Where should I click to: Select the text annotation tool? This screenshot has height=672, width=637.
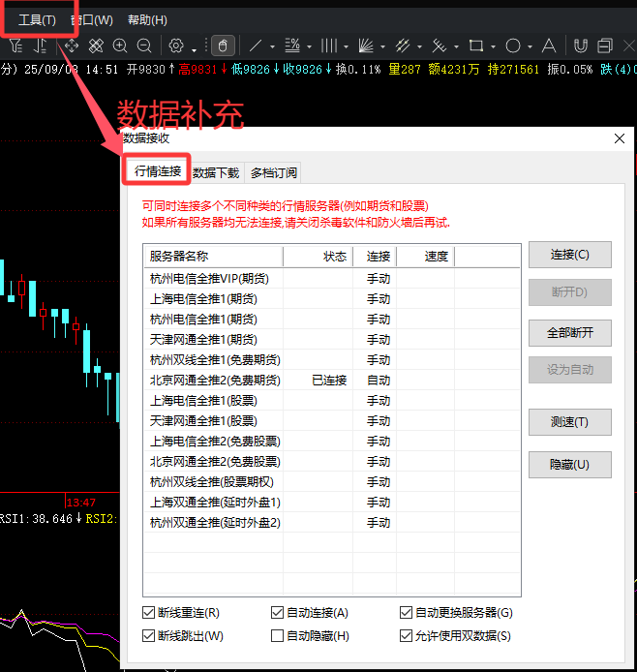(x=549, y=46)
